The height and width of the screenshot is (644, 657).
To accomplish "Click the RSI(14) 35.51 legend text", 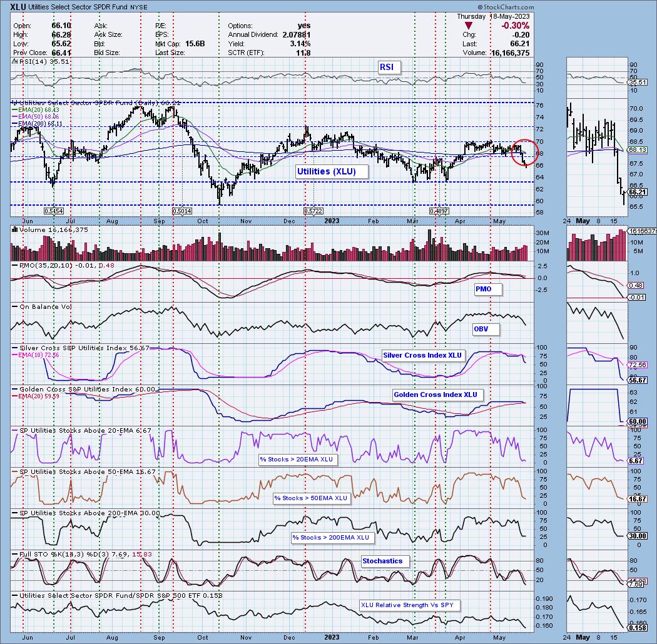I will coord(44,61).
